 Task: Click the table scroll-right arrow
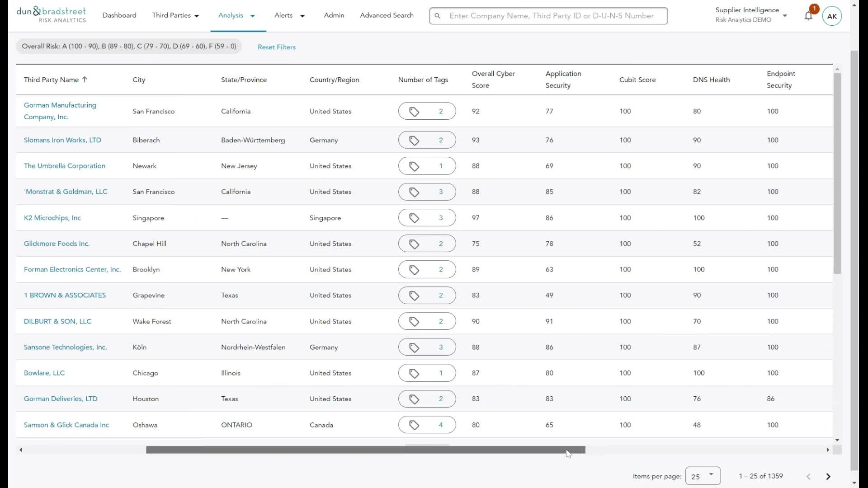[x=828, y=450]
